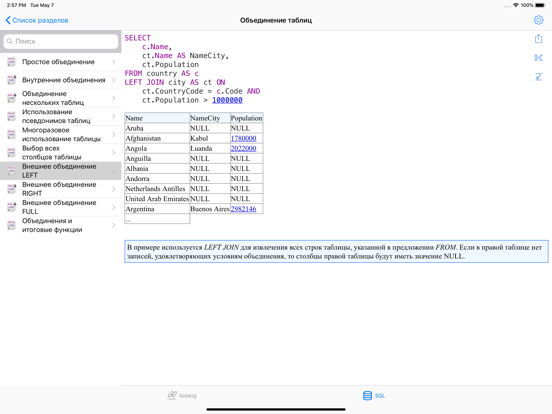Select Внешнее объединение LEFT lesson
552x414 pixels.
click(x=61, y=171)
